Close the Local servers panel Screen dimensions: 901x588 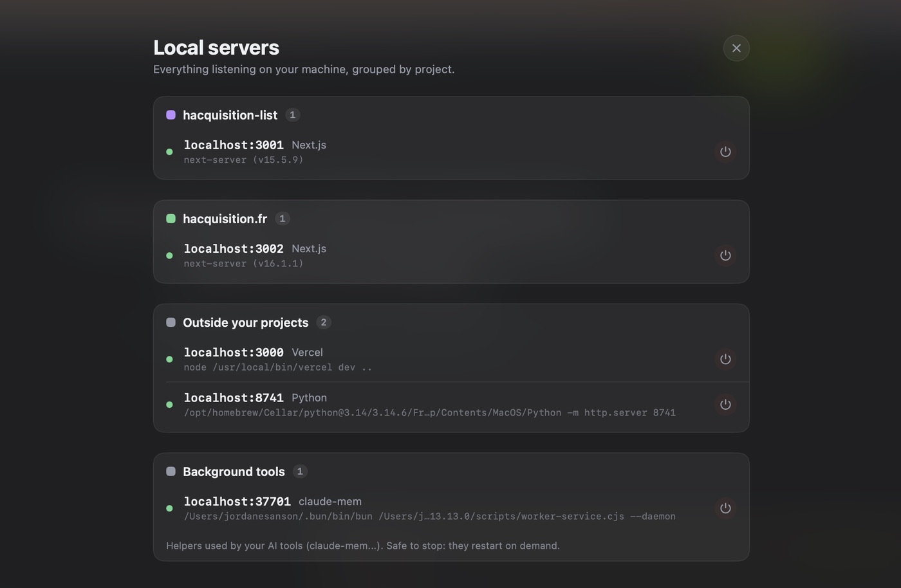click(736, 48)
